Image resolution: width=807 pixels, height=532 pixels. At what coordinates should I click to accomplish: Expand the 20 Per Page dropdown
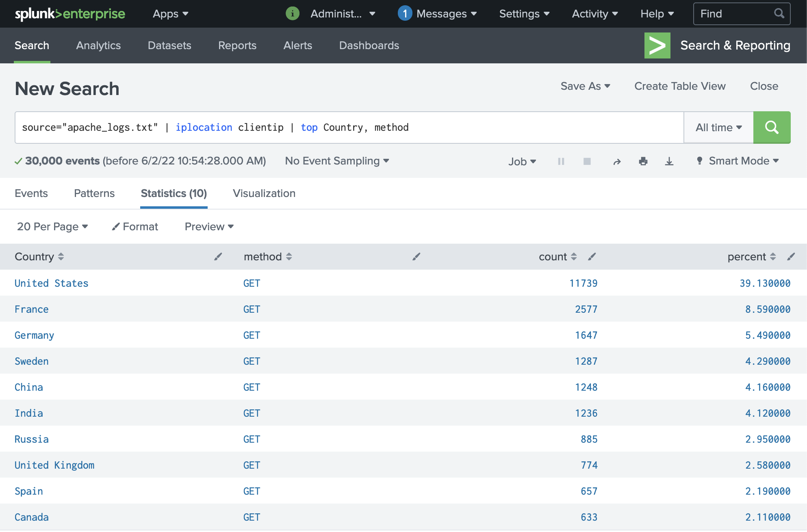[52, 227]
